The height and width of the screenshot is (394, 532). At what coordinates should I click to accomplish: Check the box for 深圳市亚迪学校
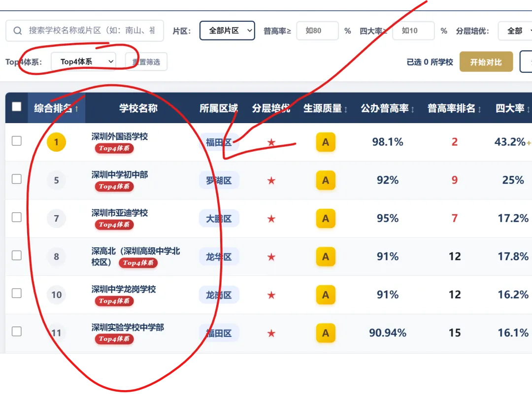pyautogui.click(x=17, y=217)
